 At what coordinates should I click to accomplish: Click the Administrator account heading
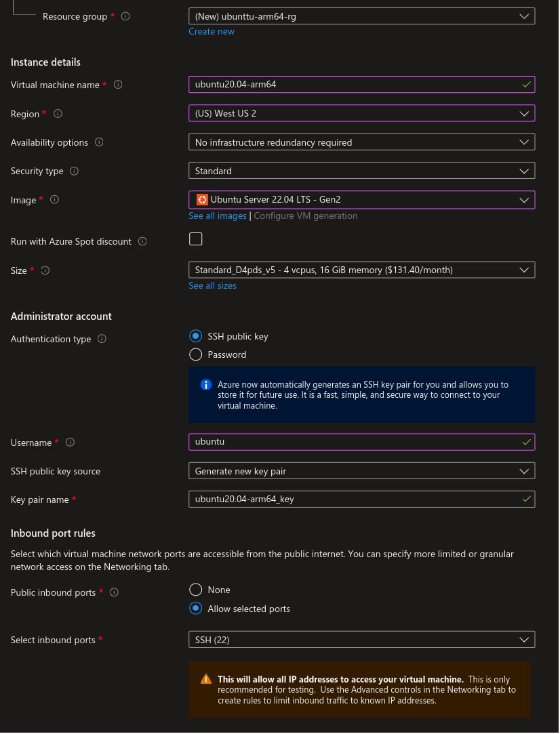tap(61, 317)
